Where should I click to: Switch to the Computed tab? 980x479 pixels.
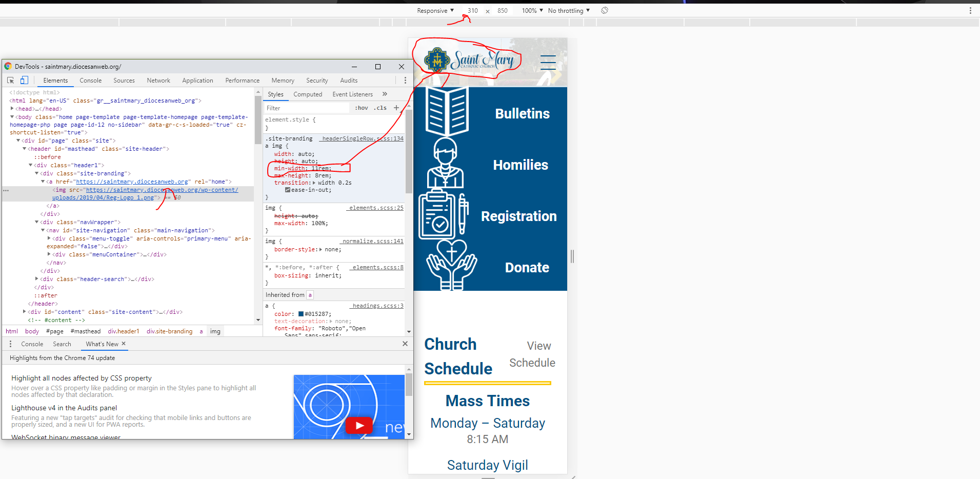[x=308, y=94]
